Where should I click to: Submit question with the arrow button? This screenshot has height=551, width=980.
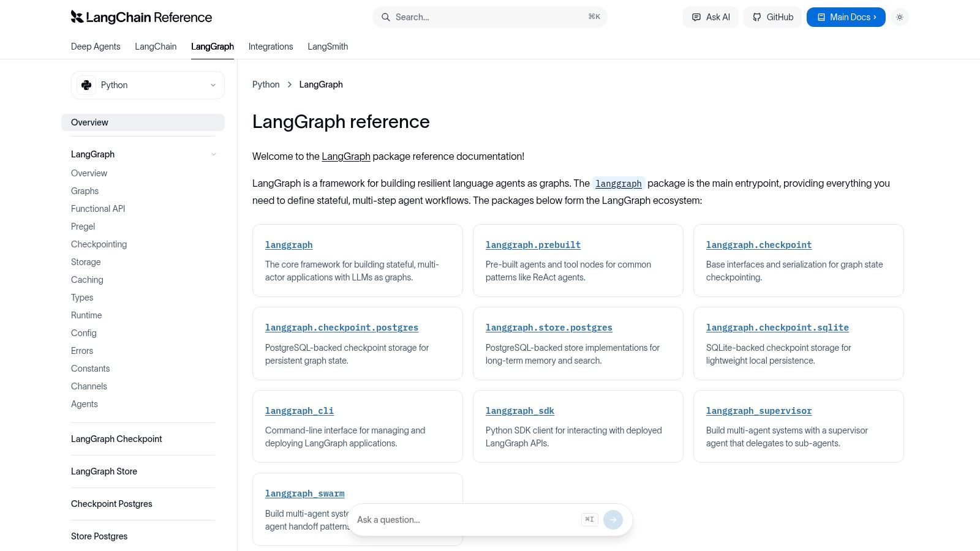pyautogui.click(x=613, y=520)
